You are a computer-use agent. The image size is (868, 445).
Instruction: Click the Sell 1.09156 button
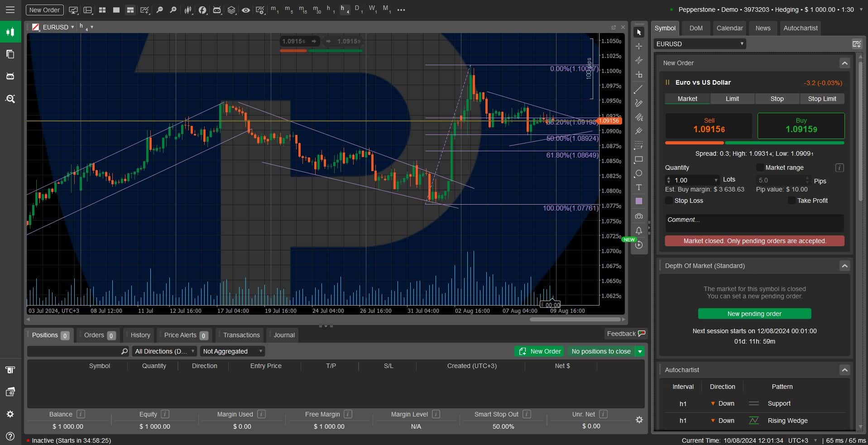coord(709,125)
